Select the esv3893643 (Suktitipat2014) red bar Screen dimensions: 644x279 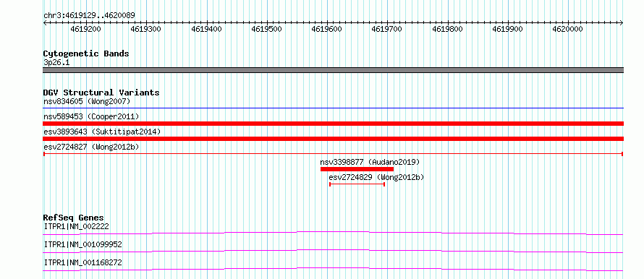click(333, 139)
